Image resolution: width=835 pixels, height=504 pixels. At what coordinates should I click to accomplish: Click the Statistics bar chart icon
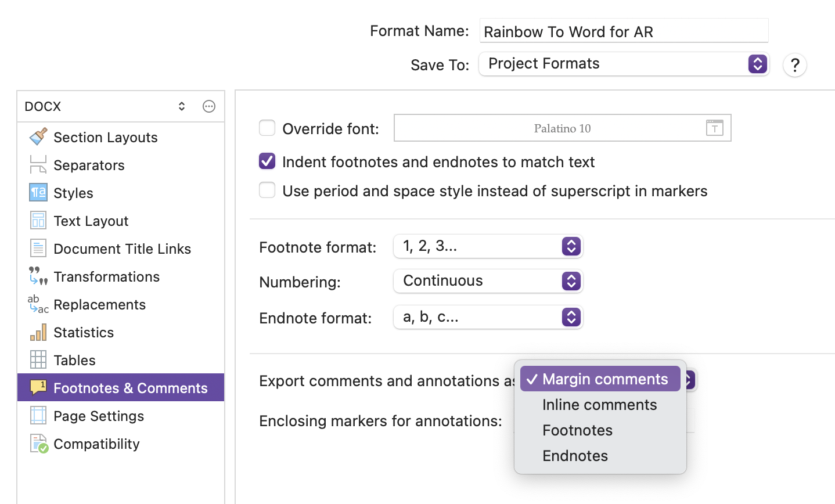(38, 332)
